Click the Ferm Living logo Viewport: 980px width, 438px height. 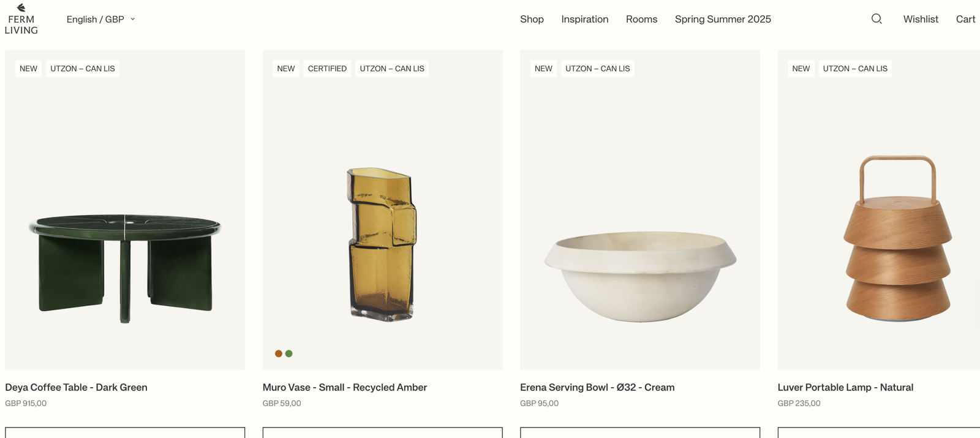[x=21, y=19]
